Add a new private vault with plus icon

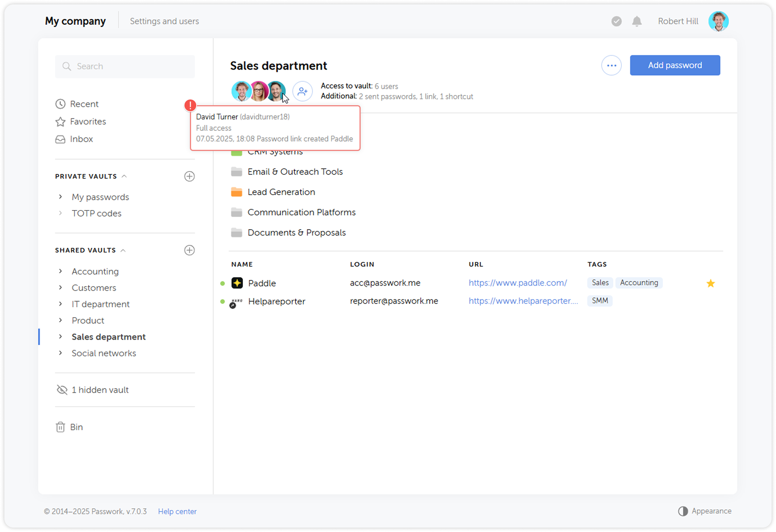(189, 176)
